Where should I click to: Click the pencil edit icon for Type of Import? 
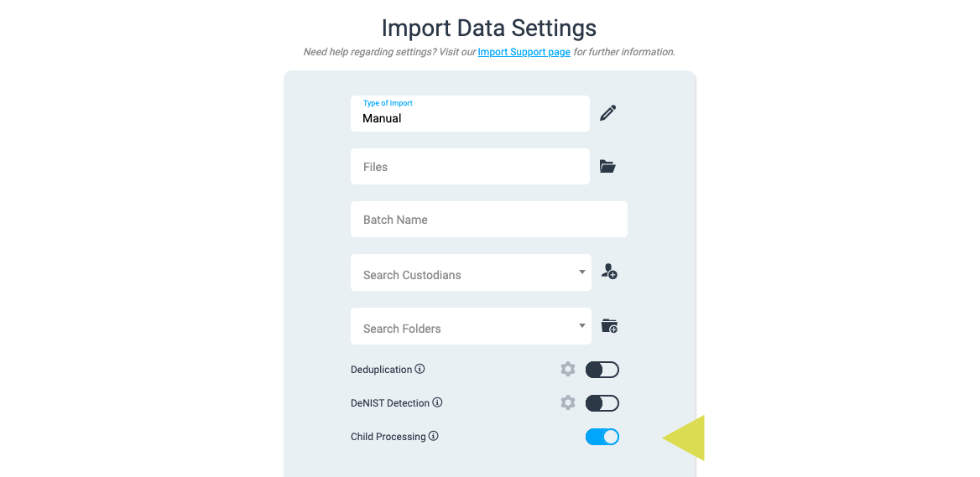point(608,113)
